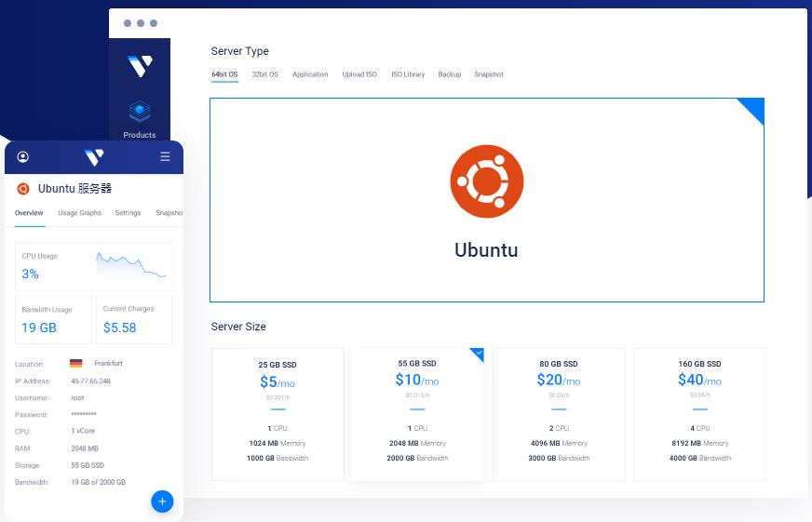Open the account profile icon in mobile panel

point(22,156)
